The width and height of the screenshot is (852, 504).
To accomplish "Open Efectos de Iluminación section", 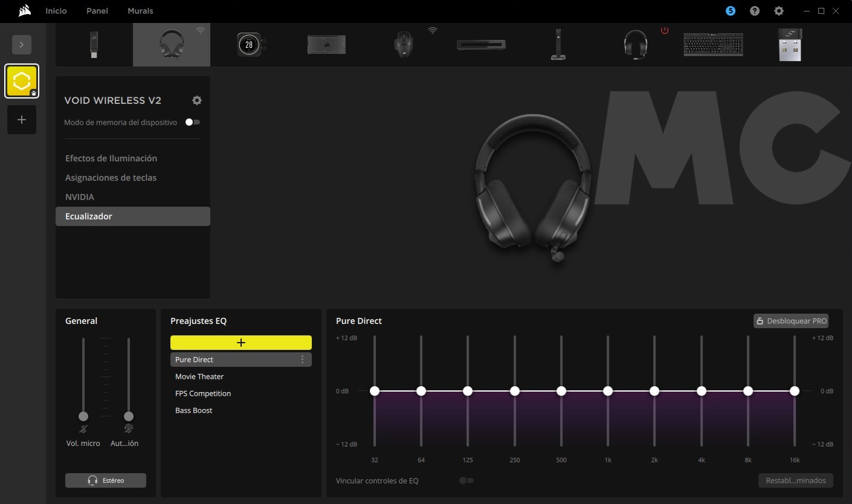I will (x=111, y=158).
